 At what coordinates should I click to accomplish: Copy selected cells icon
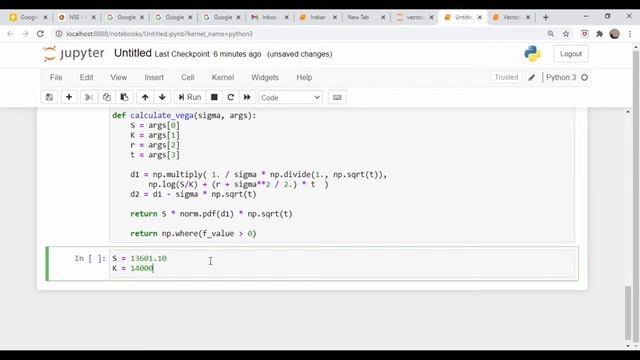pyautogui.click(x=107, y=97)
